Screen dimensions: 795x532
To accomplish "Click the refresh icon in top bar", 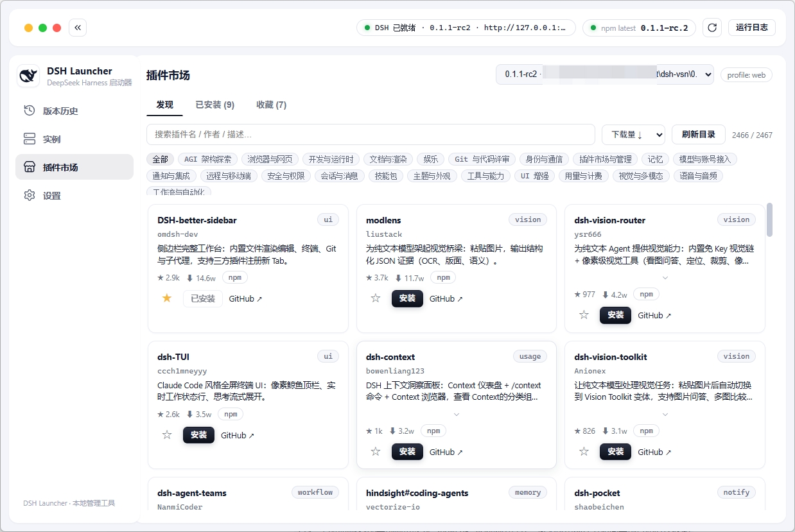I will (x=712, y=28).
